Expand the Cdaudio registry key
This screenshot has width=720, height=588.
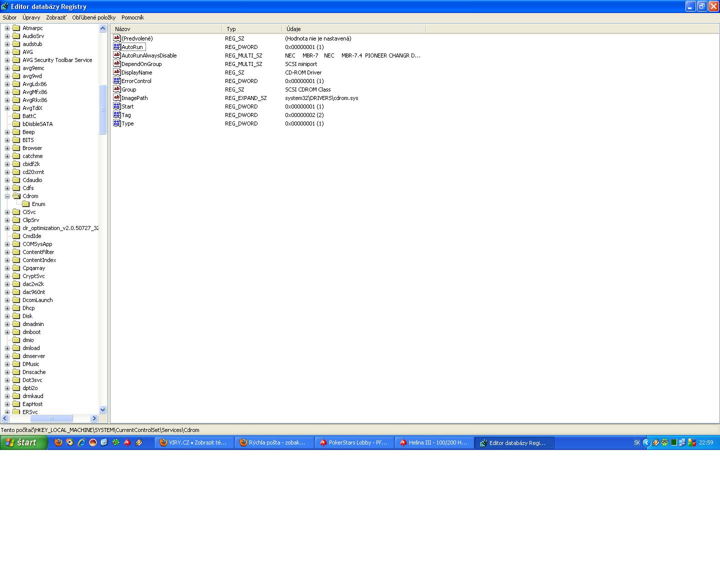[x=7, y=180]
